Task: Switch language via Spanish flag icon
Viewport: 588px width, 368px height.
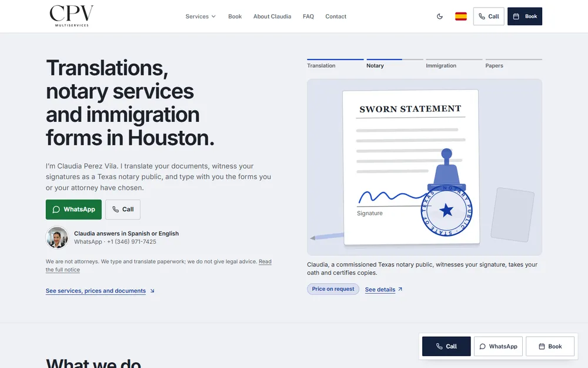Action: pyautogui.click(x=461, y=16)
